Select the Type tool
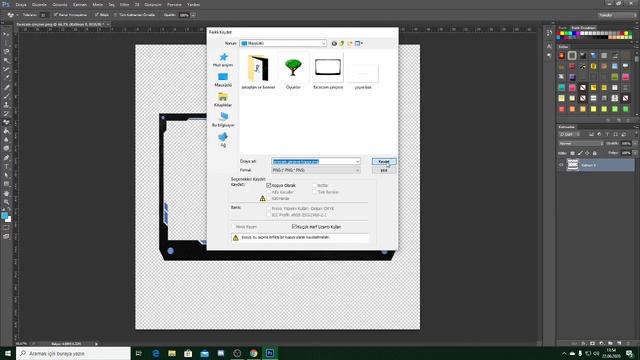Image resolution: width=640 pixels, height=360 pixels. (6, 167)
